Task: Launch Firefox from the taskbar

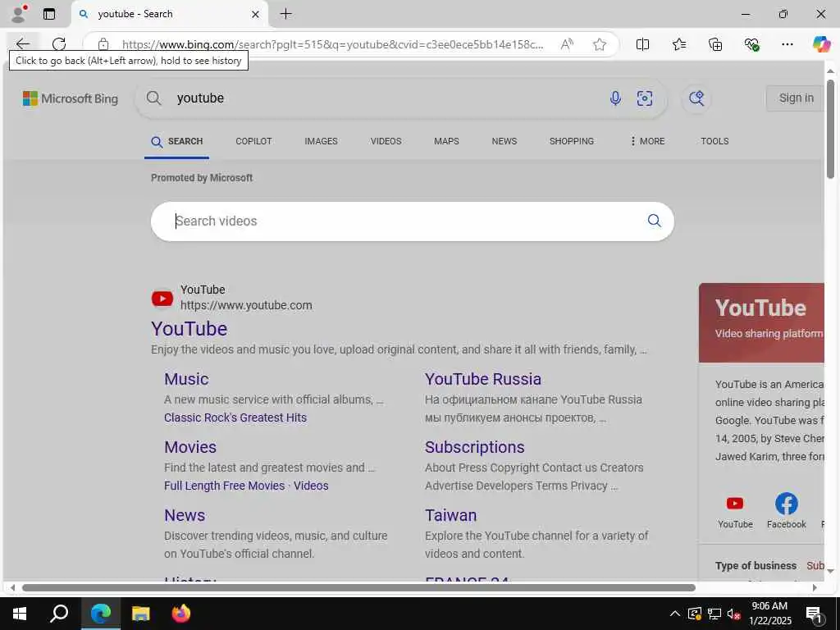Action: (x=181, y=614)
